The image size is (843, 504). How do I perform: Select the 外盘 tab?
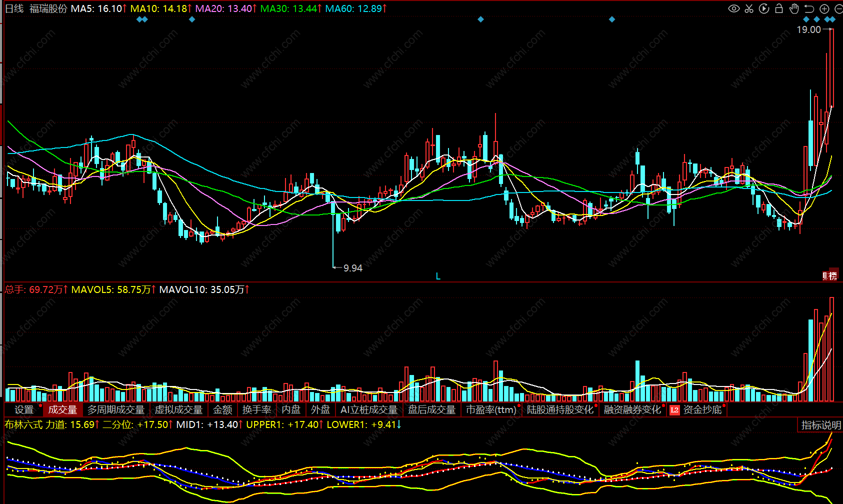point(320,410)
